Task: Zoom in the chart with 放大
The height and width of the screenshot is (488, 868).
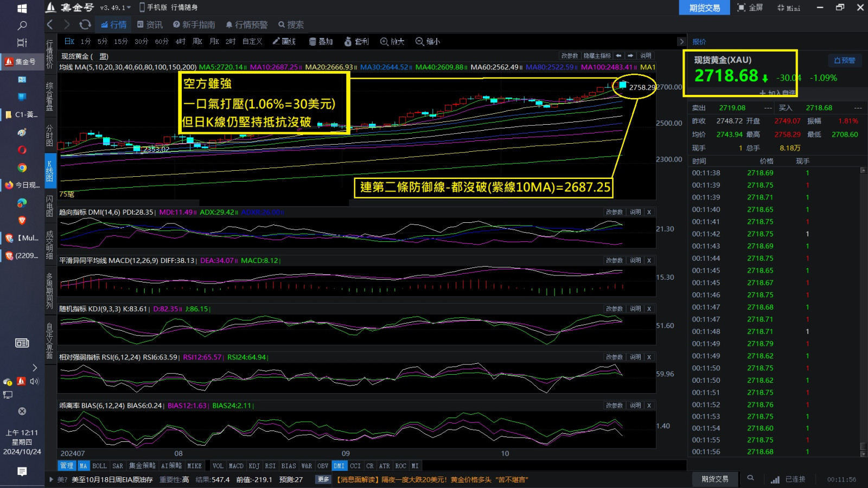Action: coord(392,41)
